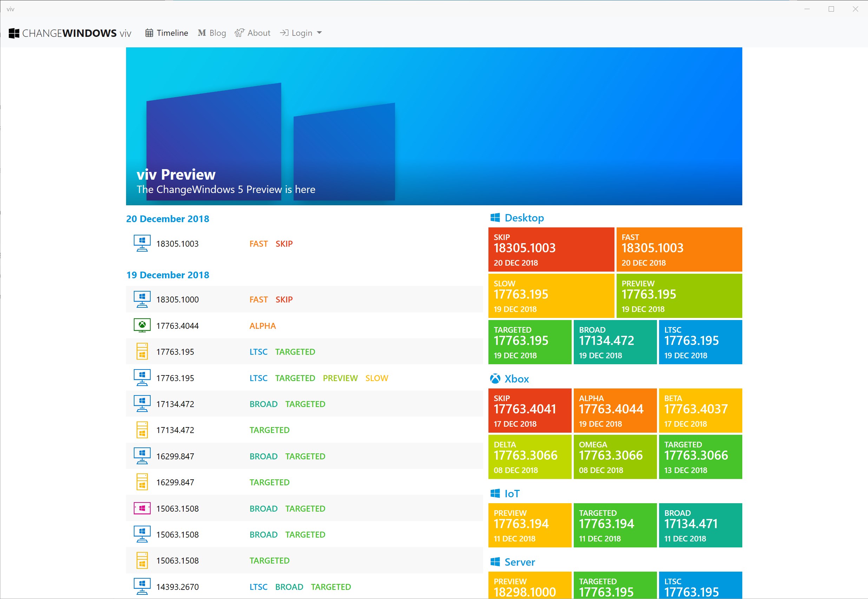Click the viv Preview hero banner
The width and height of the screenshot is (868, 599).
click(434, 126)
